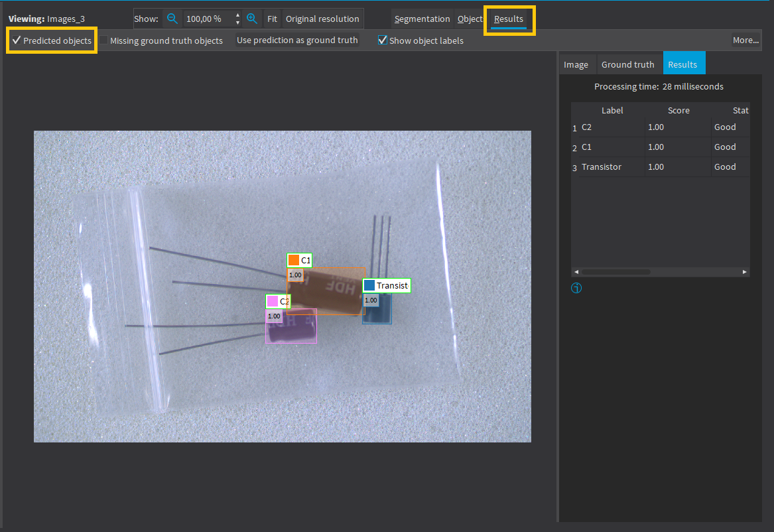
Task: Open the More... options menu
Action: click(745, 40)
